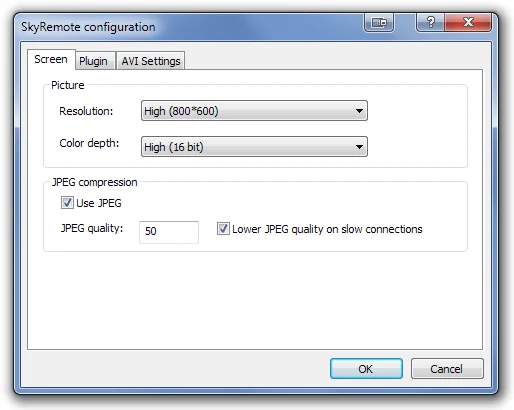Click the Resolution dropdown arrow
The image size is (514, 410).
point(359,111)
